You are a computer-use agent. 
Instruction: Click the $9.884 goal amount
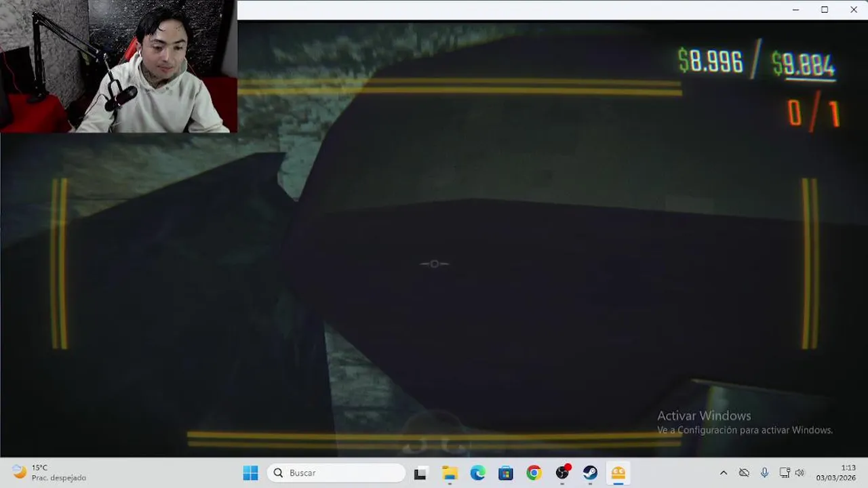(x=804, y=65)
